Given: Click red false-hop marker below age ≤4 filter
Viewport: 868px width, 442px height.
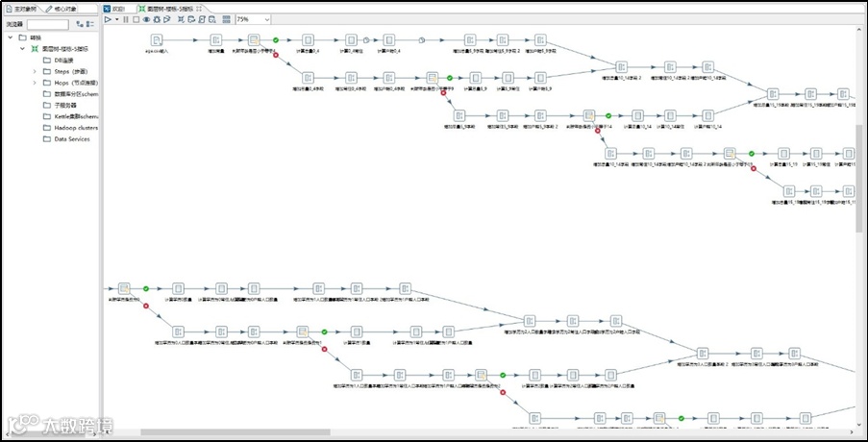Looking at the screenshot, I should [x=276, y=55].
